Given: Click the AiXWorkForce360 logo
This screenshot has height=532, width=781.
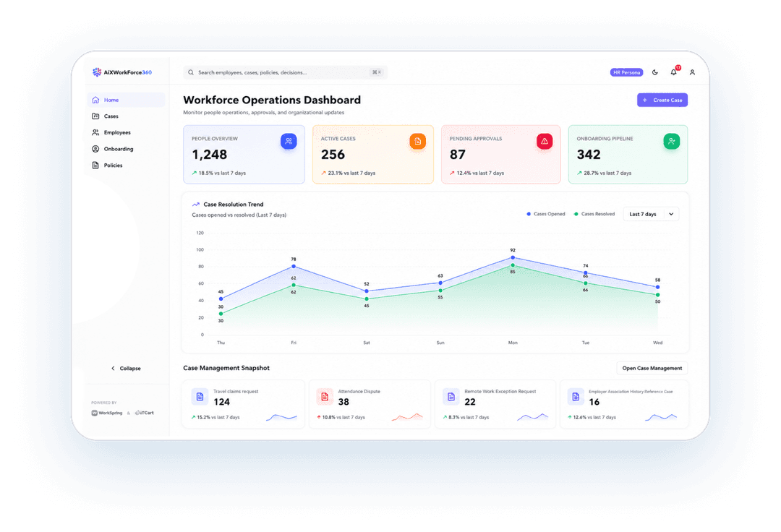Looking at the screenshot, I should click(x=122, y=72).
